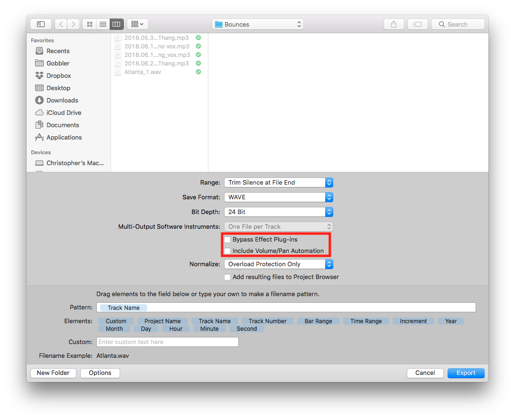Click the Year element token
The image size is (515, 420).
click(x=451, y=321)
